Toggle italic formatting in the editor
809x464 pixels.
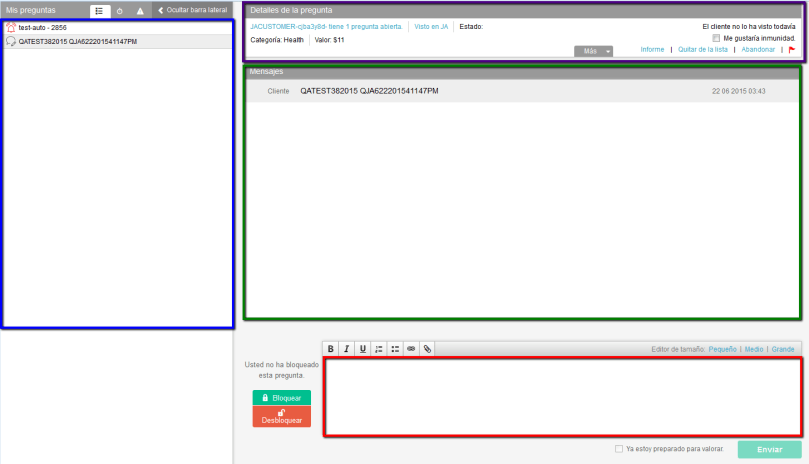[347, 349]
